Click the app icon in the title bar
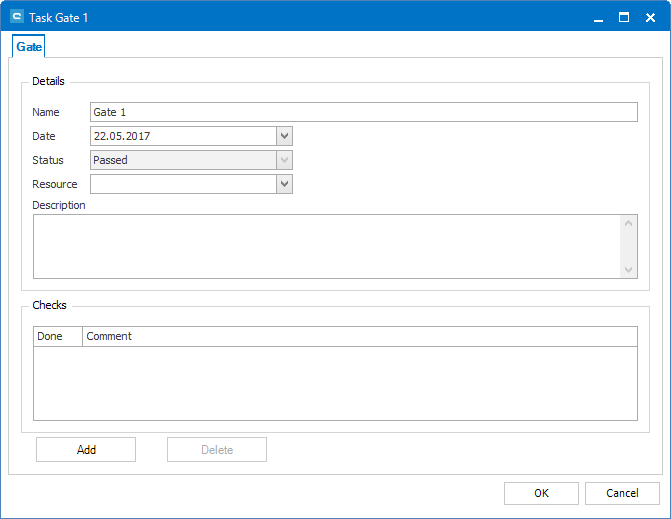The width and height of the screenshot is (671, 519). tap(16, 17)
